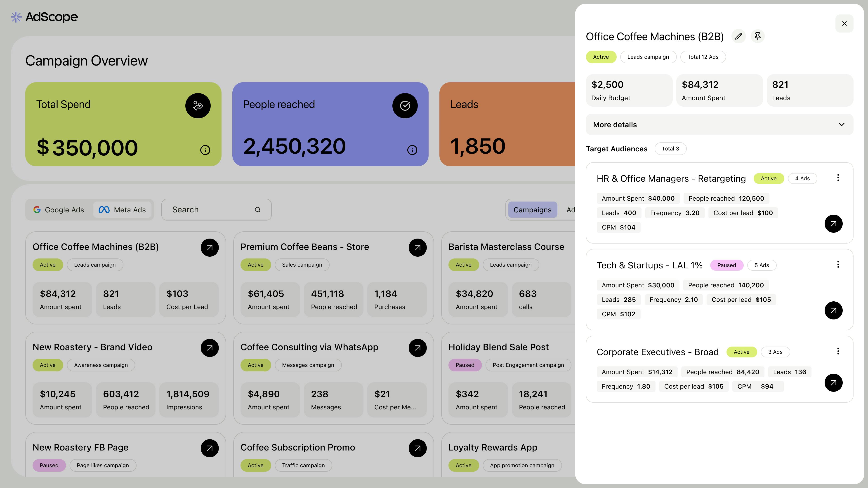868x488 pixels.
Task: Click the People reached info icon
Action: [x=412, y=150]
